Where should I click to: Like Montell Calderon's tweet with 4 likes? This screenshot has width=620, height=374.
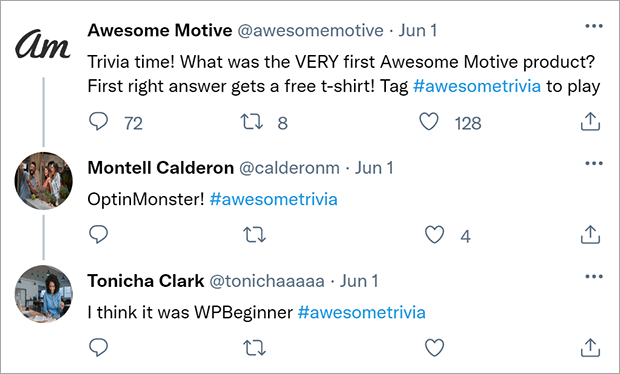pyautogui.click(x=435, y=234)
